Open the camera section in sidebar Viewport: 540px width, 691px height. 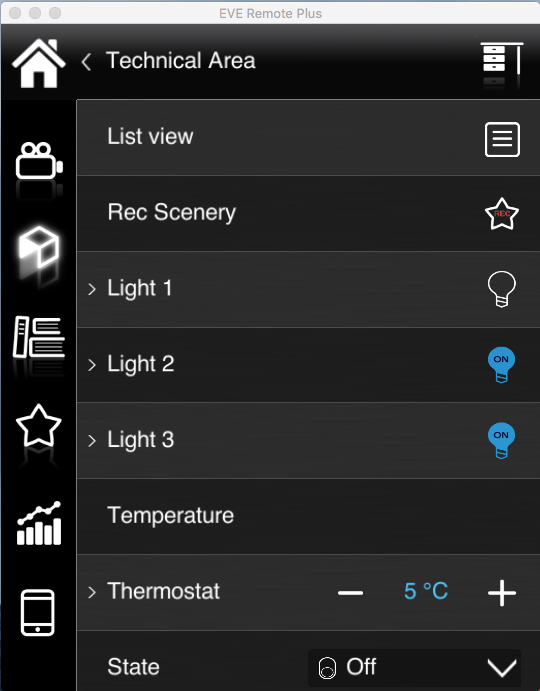tap(39, 161)
